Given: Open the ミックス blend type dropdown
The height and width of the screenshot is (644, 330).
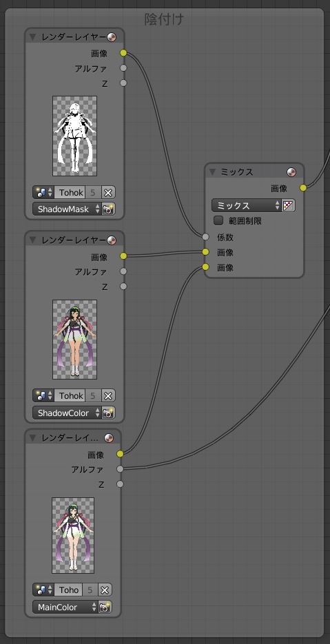Looking at the screenshot, I should [246, 205].
